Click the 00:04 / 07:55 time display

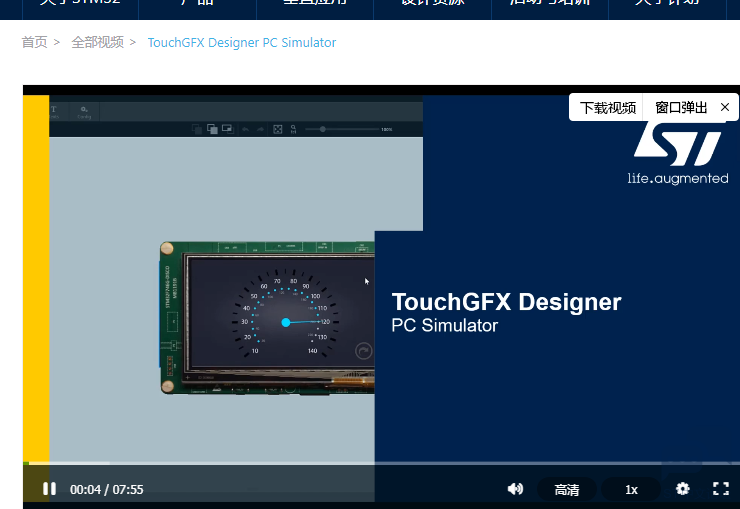[107, 490]
